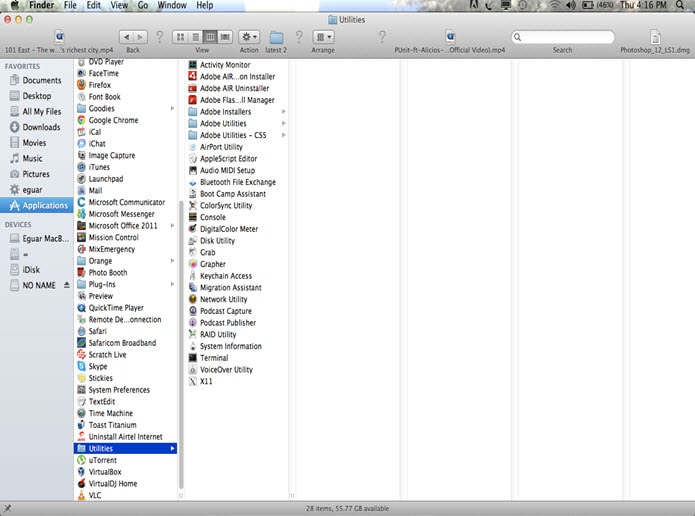The image size is (695, 516).
Task: Select the Network Utility icon
Action: click(x=192, y=299)
